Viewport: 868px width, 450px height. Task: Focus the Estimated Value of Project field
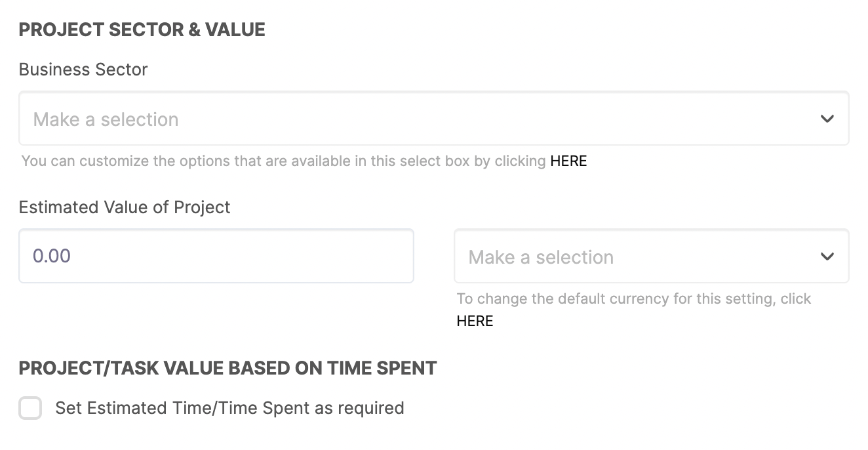click(x=216, y=256)
